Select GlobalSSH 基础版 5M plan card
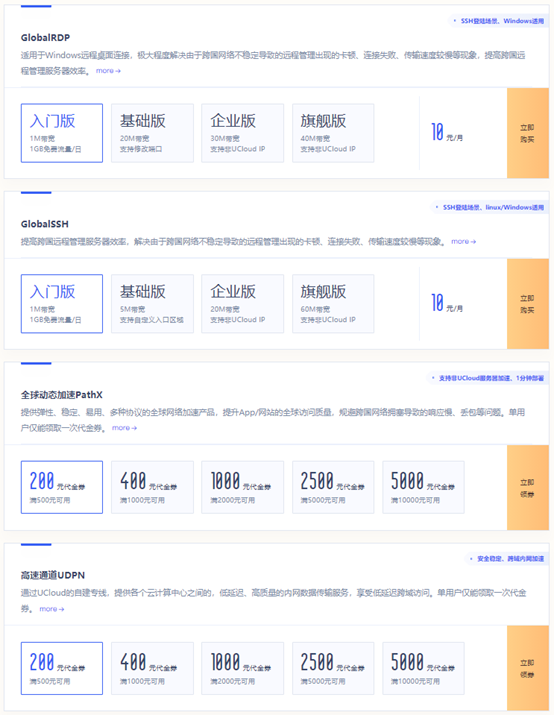Image resolution: width=554 pixels, height=715 pixels. click(152, 304)
